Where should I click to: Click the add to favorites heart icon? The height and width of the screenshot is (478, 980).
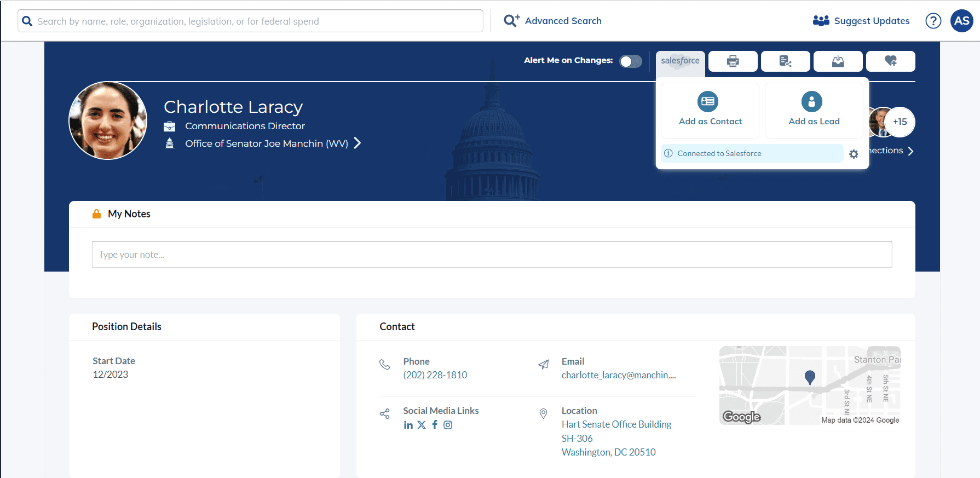890,61
